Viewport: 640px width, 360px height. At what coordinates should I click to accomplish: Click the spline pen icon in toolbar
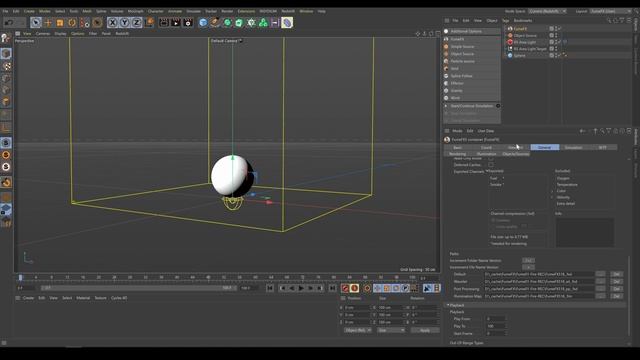pyautogui.click(x=215, y=23)
